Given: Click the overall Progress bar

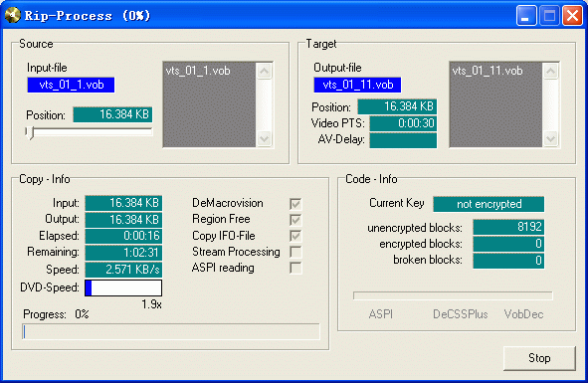Looking at the screenshot, I should [x=171, y=331].
